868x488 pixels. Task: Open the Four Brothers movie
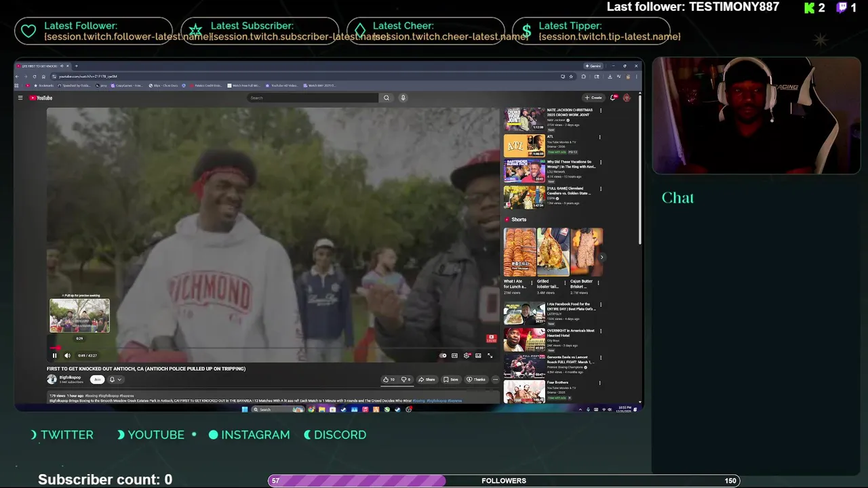coord(524,392)
